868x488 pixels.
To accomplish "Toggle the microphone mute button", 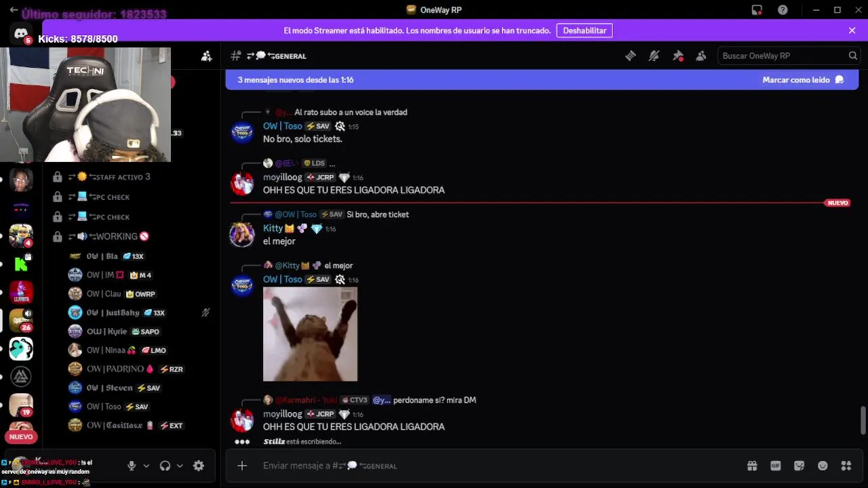I will click(132, 466).
